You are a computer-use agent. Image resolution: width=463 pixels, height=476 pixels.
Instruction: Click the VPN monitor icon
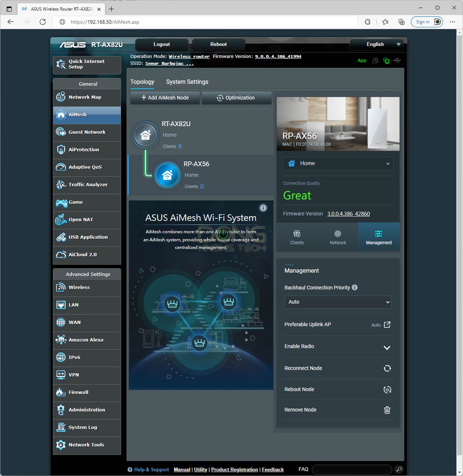pos(61,375)
